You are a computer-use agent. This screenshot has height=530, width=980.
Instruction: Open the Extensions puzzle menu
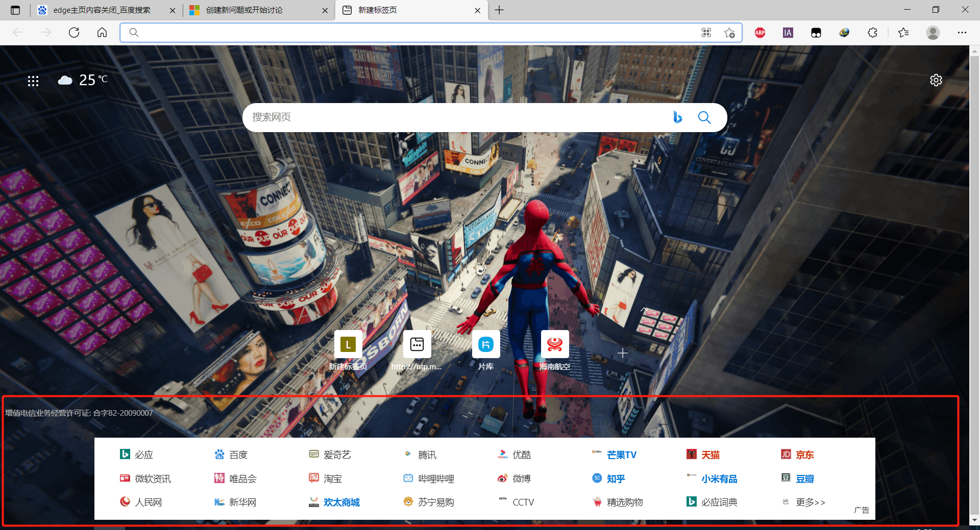(x=872, y=33)
